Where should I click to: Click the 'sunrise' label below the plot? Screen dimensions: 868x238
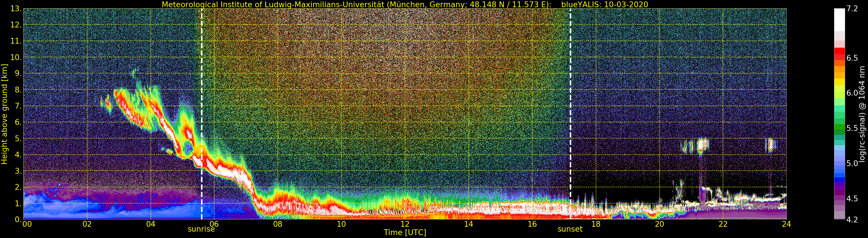click(x=201, y=229)
